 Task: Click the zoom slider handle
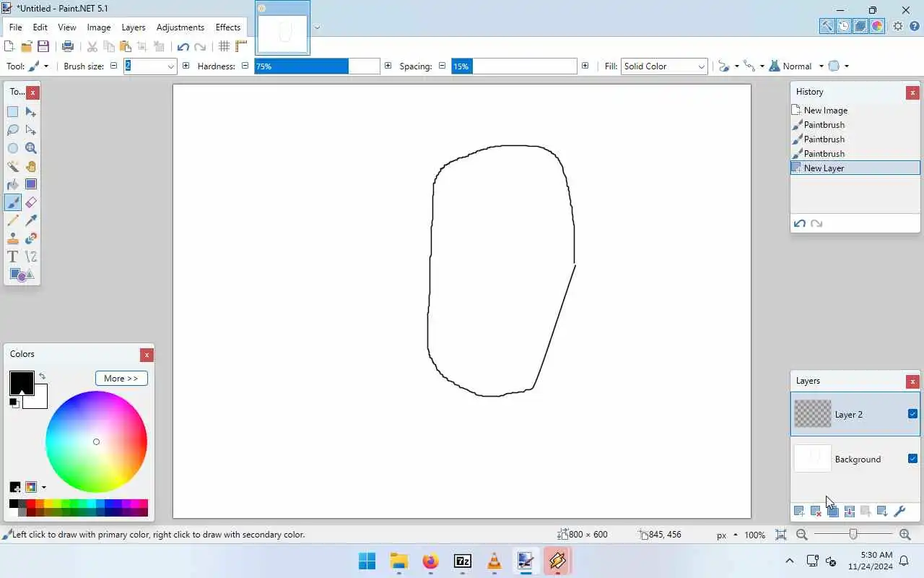tap(853, 535)
